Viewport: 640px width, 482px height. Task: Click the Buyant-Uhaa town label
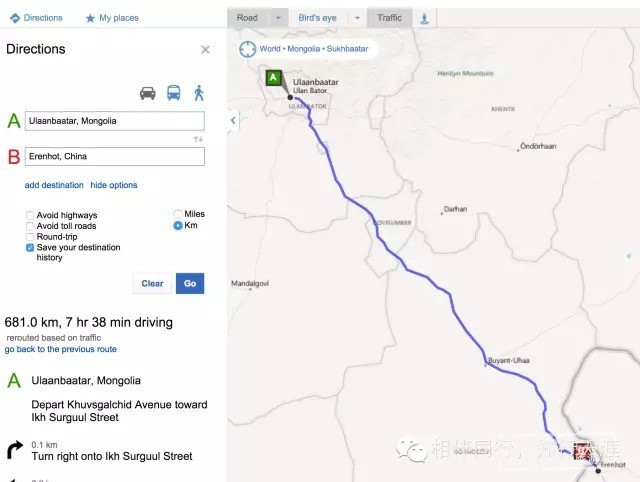coord(509,360)
